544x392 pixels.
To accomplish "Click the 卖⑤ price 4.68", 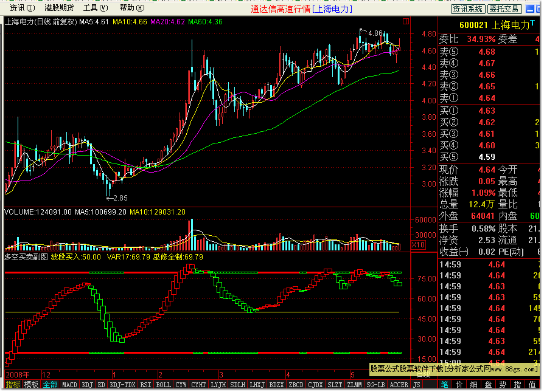I will pyautogui.click(x=487, y=52).
